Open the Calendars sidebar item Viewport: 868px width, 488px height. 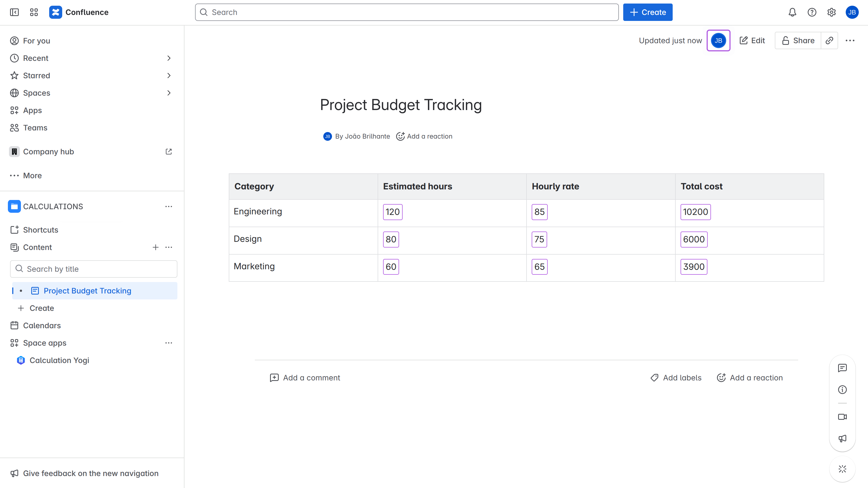pos(42,326)
